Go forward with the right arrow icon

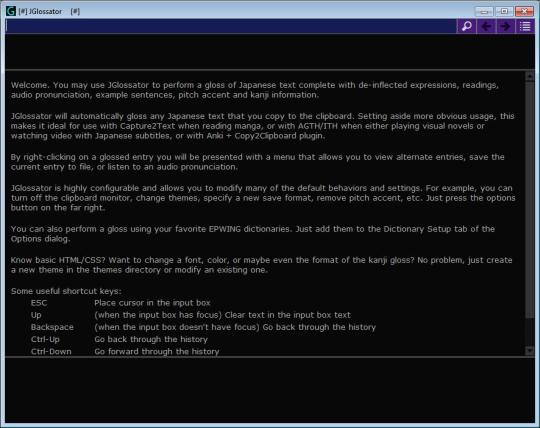click(x=505, y=26)
